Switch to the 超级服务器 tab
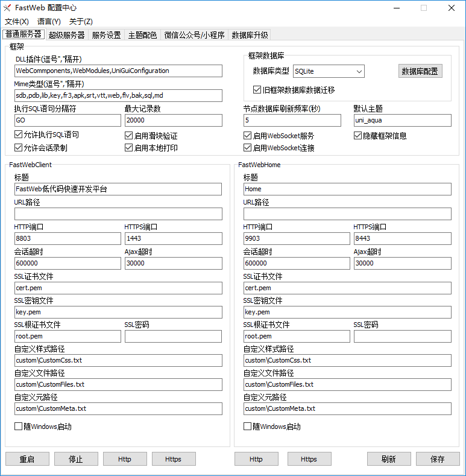The image size is (466, 476). pyautogui.click(x=66, y=35)
